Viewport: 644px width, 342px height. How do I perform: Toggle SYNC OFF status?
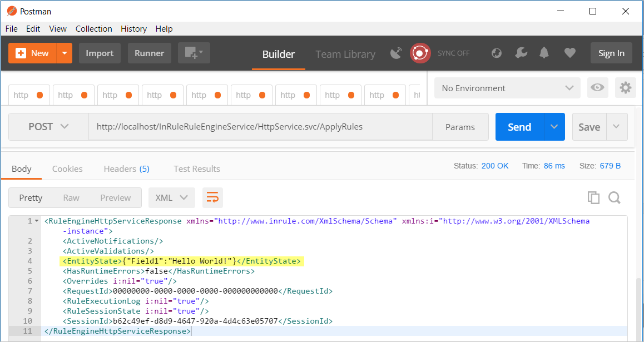453,53
